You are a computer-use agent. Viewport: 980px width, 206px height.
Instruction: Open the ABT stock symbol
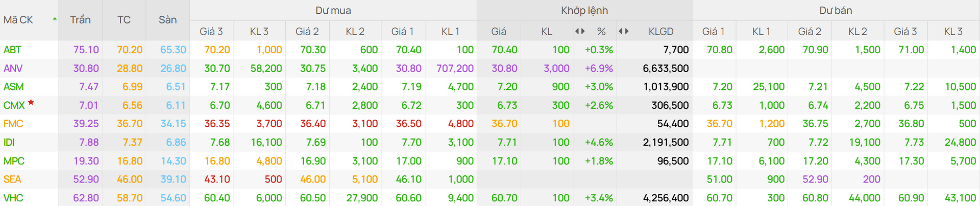coord(12,50)
